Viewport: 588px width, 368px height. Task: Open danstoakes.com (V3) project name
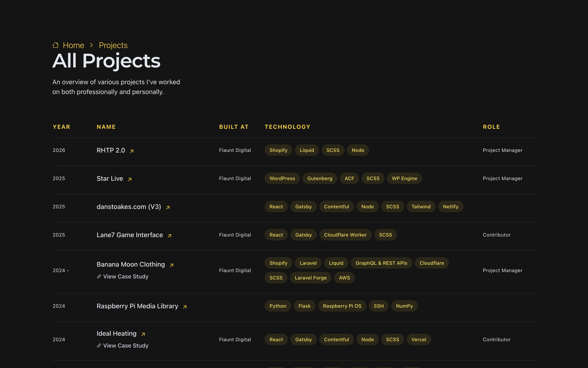pyautogui.click(x=129, y=207)
